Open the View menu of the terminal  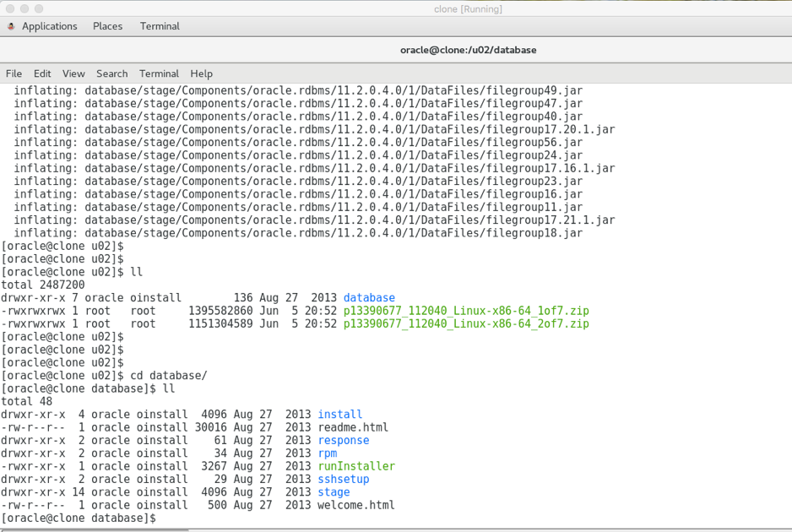pyautogui.click(x=73, y=73)
